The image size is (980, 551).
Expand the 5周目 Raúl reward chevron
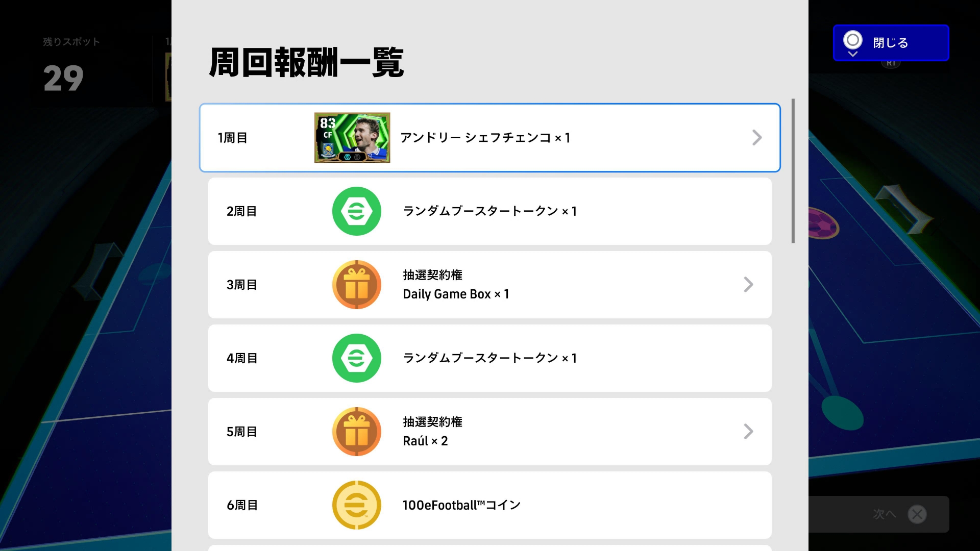[748, 432]
